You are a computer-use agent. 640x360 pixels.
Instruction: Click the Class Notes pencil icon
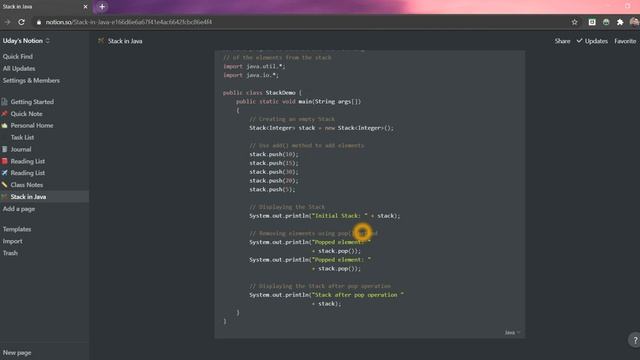(x=4, y=184)
